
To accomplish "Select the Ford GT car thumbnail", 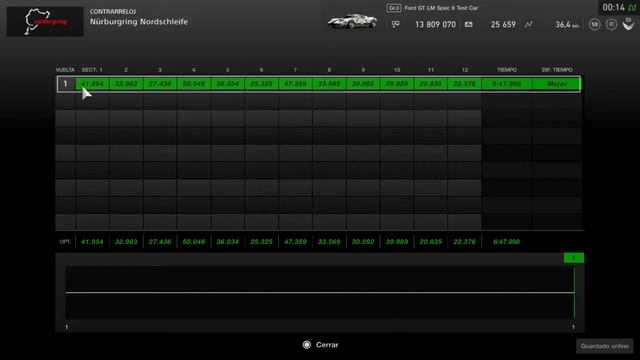I will click(352, 21).
